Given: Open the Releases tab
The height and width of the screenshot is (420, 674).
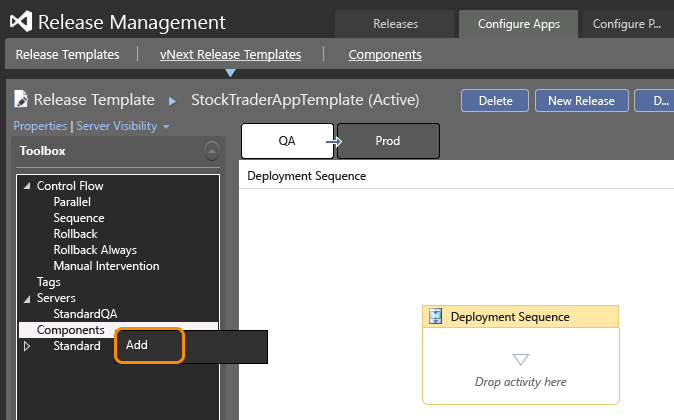Looking at the screenshot, I should click(x=395, y=24).
